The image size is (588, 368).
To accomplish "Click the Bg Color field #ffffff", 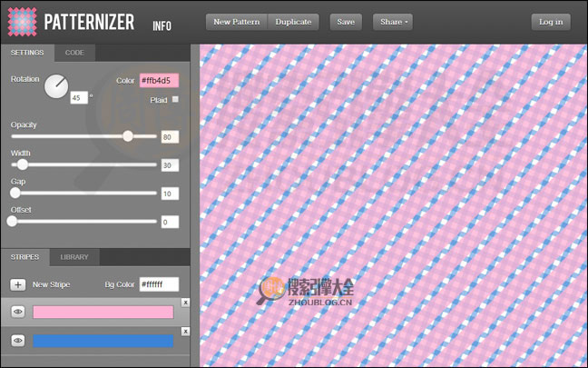I will pos(159,284).
